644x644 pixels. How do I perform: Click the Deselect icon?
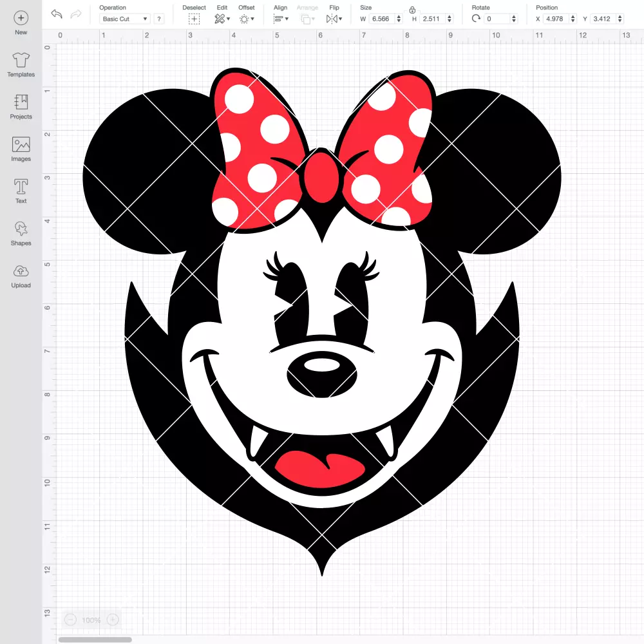(194, 19)
